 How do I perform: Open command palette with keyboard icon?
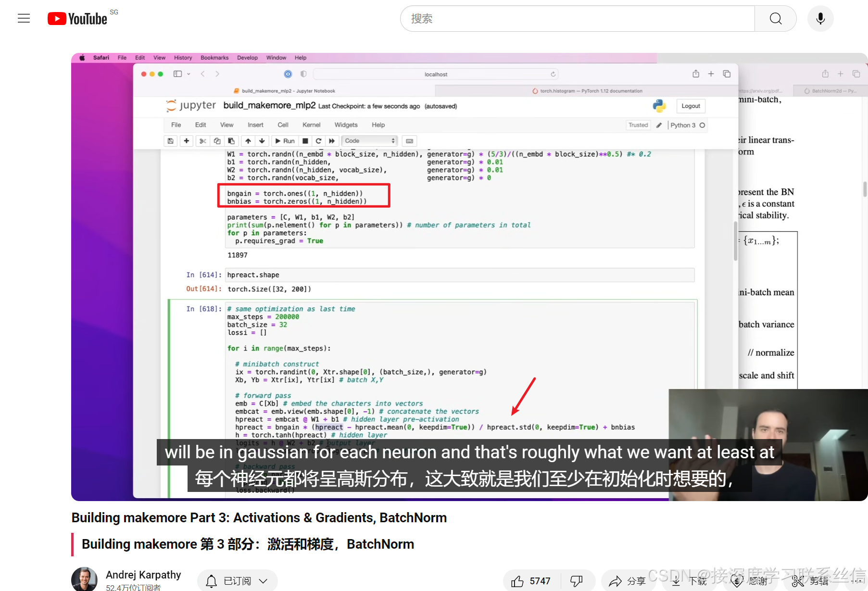[409, 141]
